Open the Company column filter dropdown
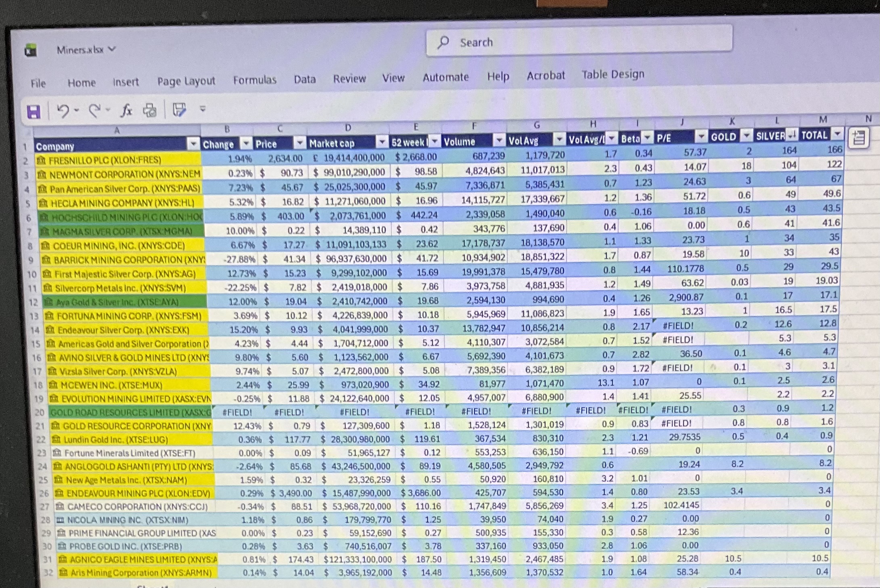880x588 pixels. (194, 144)
